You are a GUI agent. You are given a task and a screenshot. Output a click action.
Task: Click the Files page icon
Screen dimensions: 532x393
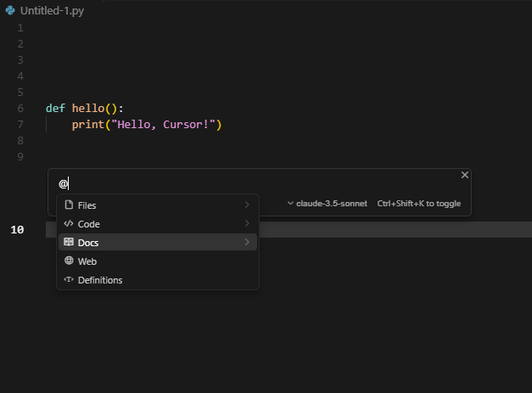pos(69,205)
